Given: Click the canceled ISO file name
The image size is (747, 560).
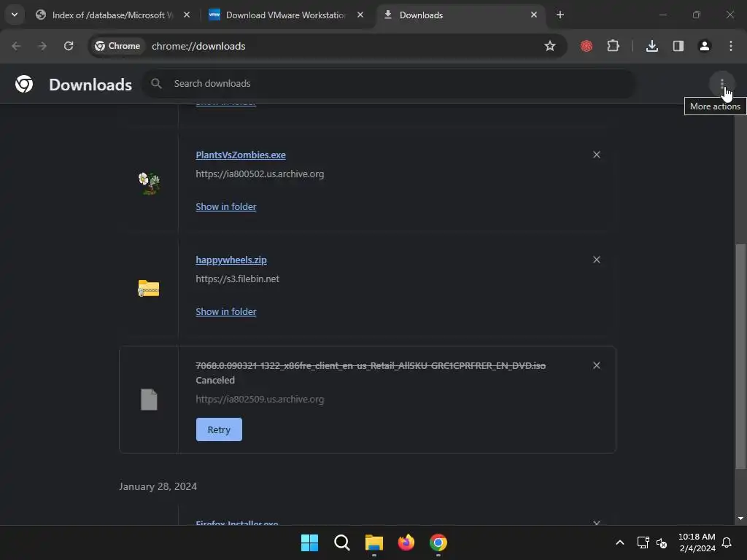Looking at the screenshot, I should coord(371,366).
